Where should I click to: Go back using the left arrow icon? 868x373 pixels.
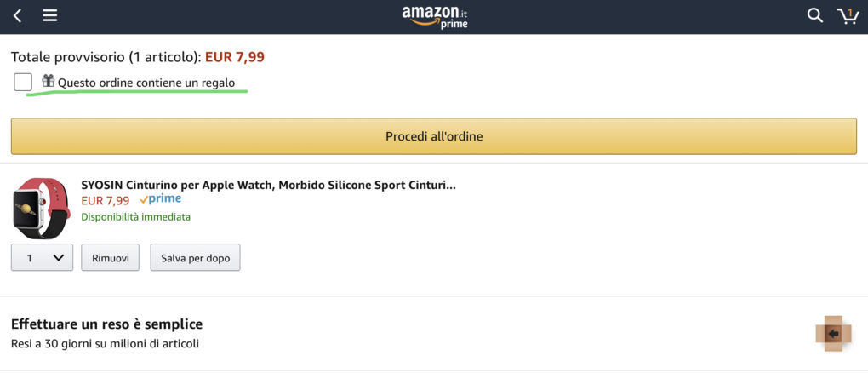(17, 16)
